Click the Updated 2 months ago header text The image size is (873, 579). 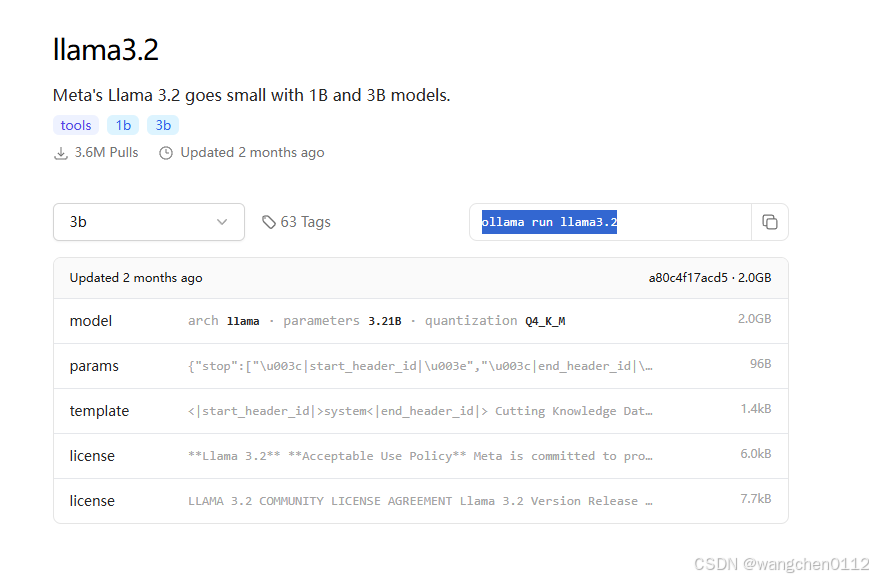click(x=136, y=278)
